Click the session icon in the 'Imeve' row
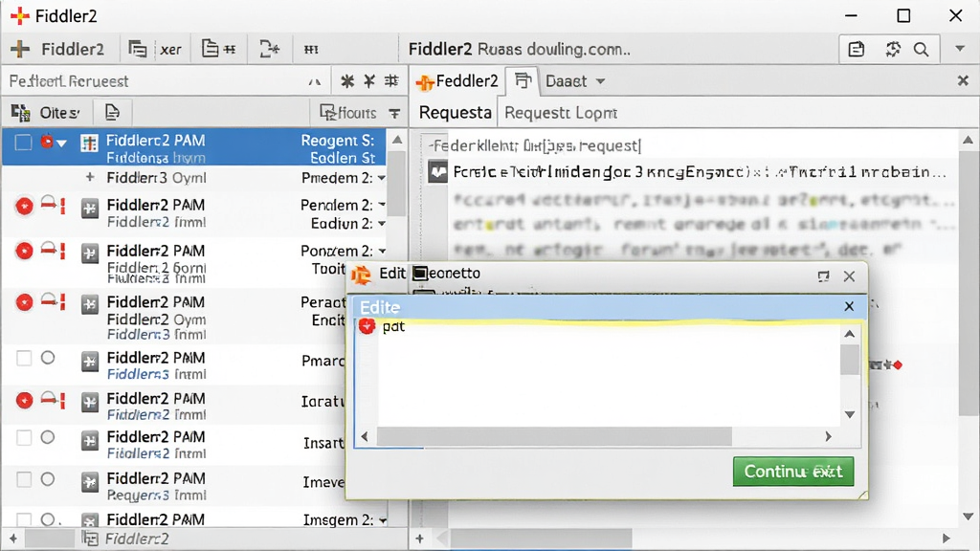Screen dimensions: 980x551 (90, 482)
